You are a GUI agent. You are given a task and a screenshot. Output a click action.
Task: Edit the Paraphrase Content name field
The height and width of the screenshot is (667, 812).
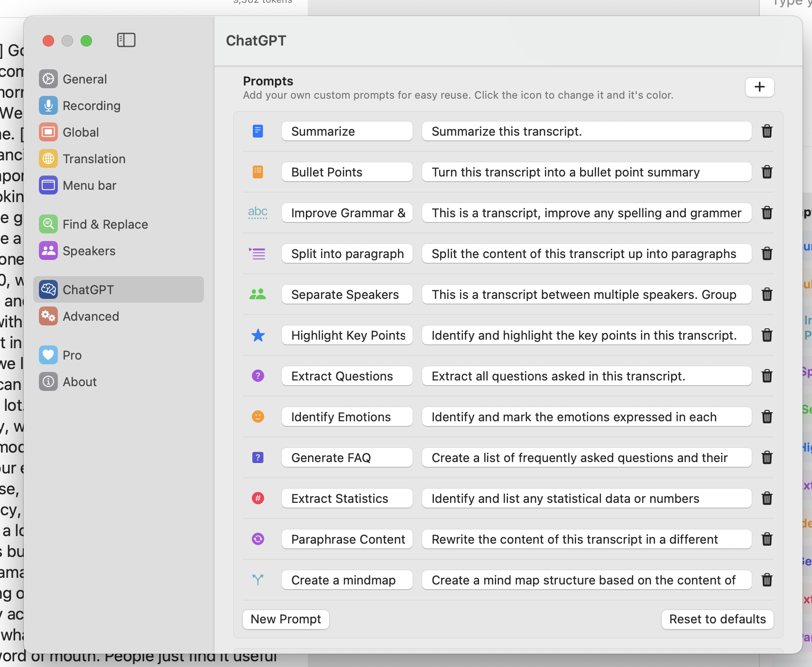tap(347, 539)
